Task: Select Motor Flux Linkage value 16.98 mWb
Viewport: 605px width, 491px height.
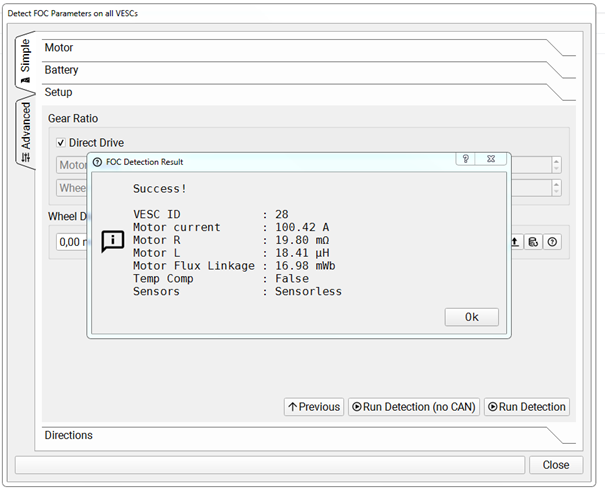Action: coord(305,266)
